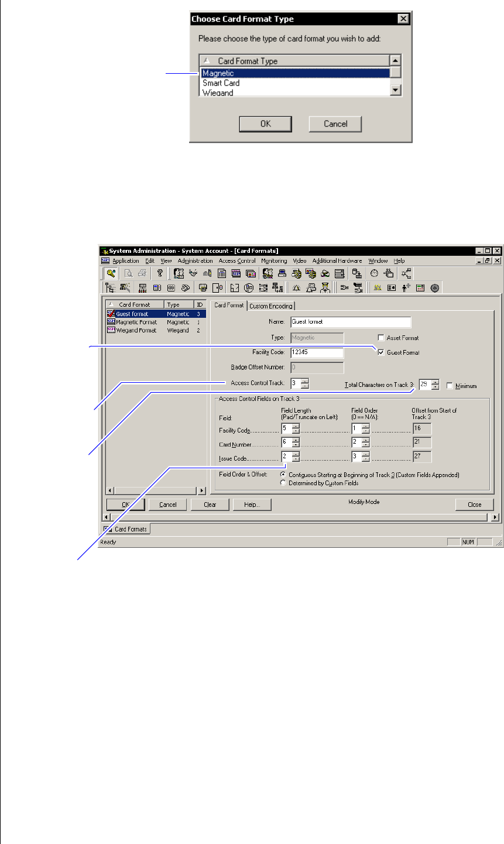Viewport: 504px width, 844px height.
Task: Uncheck the Guest Format checkbox
Action: [381, 352]
